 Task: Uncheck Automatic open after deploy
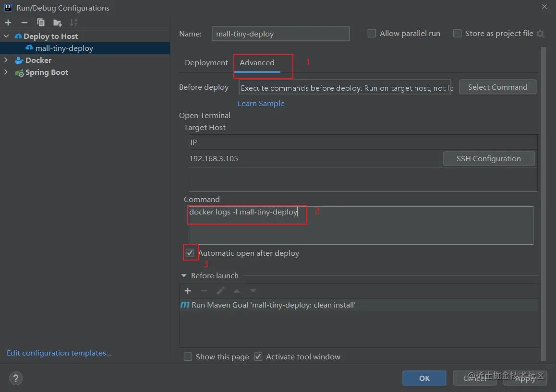coord(190,253)
